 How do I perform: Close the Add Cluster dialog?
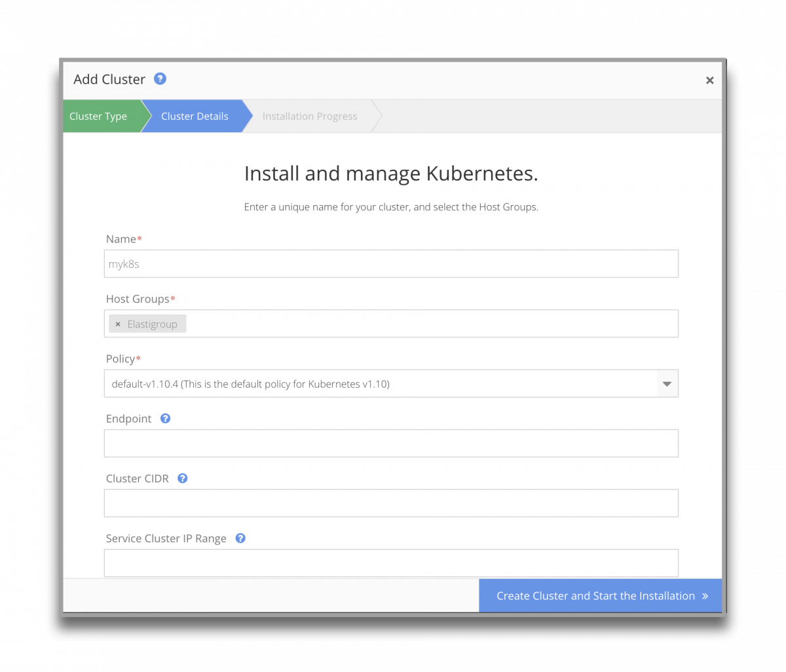click(709, 80)
